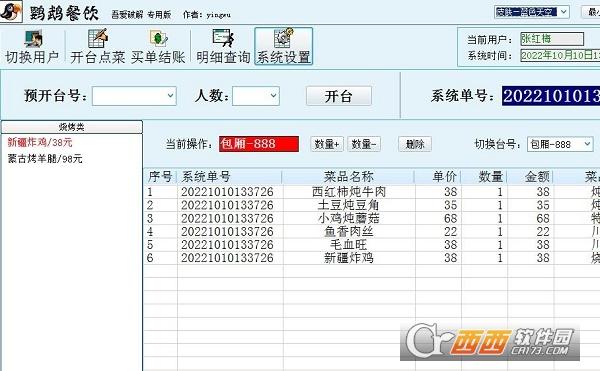600x371 pixels.
Task: Click the 开台 open table button
Action: point(339,96)
